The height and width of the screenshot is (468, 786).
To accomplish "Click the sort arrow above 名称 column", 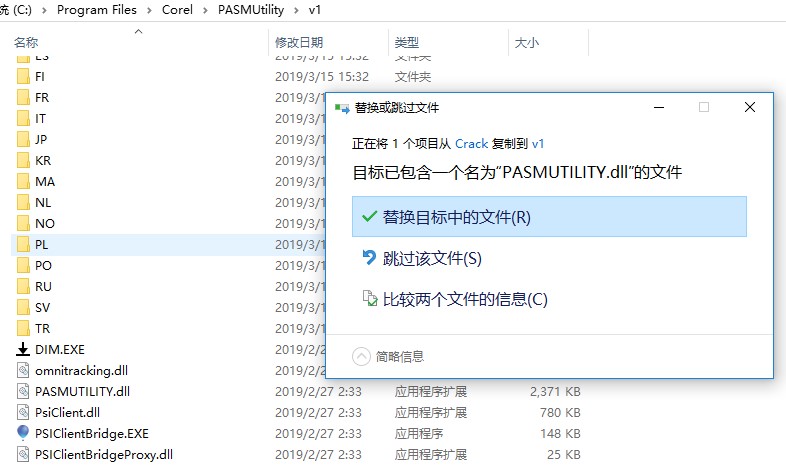I will (x=138, y=32).
